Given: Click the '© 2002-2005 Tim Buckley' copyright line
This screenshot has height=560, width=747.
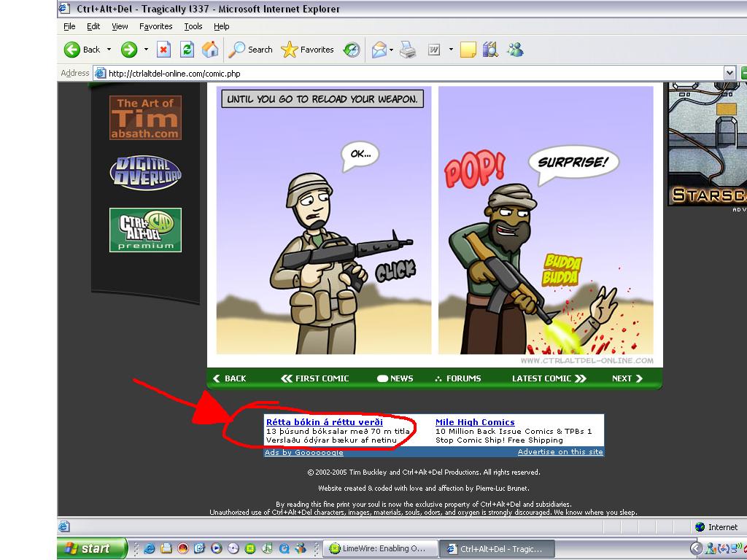Looking at the screenshot, I should [424, 472].
